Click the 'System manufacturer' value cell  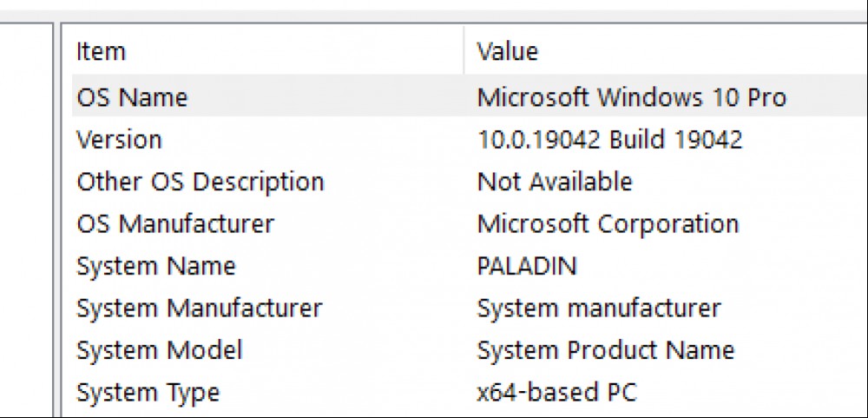(599, 309)
